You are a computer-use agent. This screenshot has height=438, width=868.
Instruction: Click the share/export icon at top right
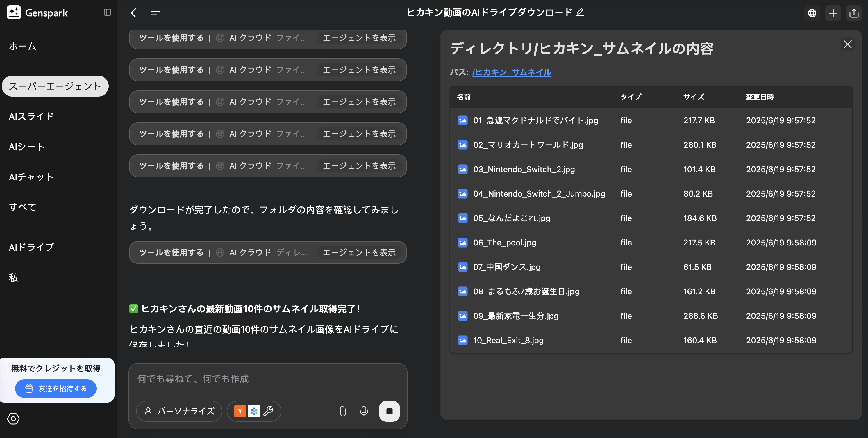[853, 13]
